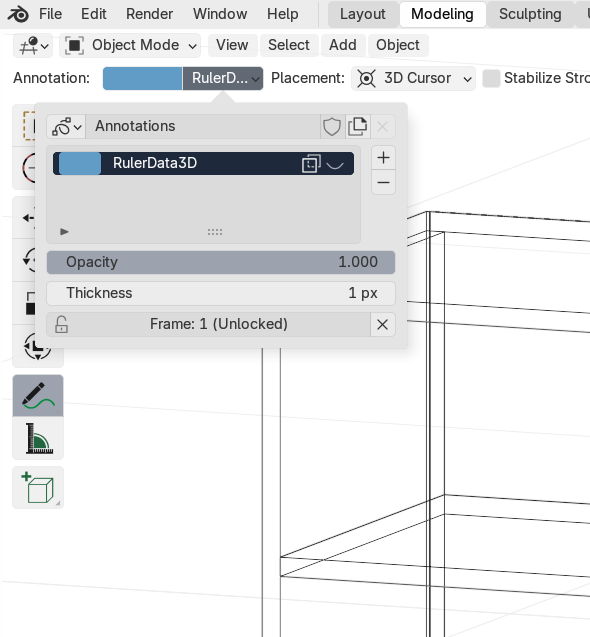Click the new annotation copy icon
This screenshot has height=637, width=590.
(358, 127)
